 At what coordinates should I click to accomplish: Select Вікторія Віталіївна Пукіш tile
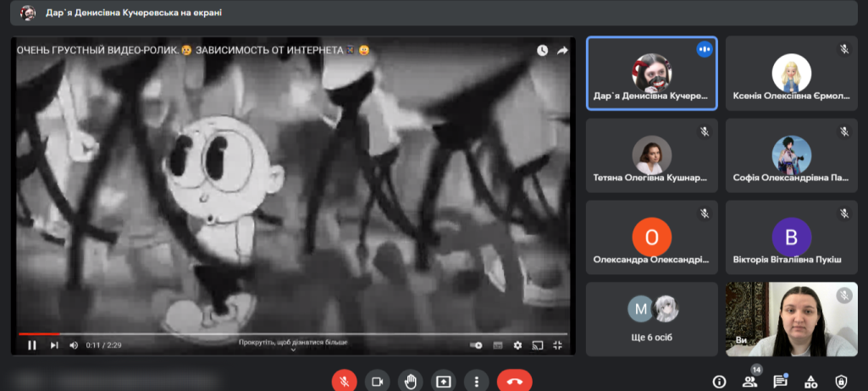coord(792,237)
